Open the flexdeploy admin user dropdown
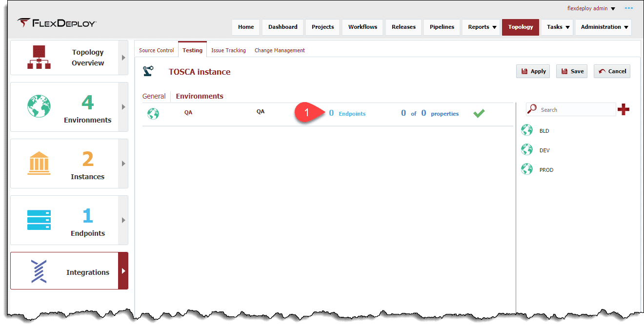This screenshot has height=331, width=644. pos(591,8)
